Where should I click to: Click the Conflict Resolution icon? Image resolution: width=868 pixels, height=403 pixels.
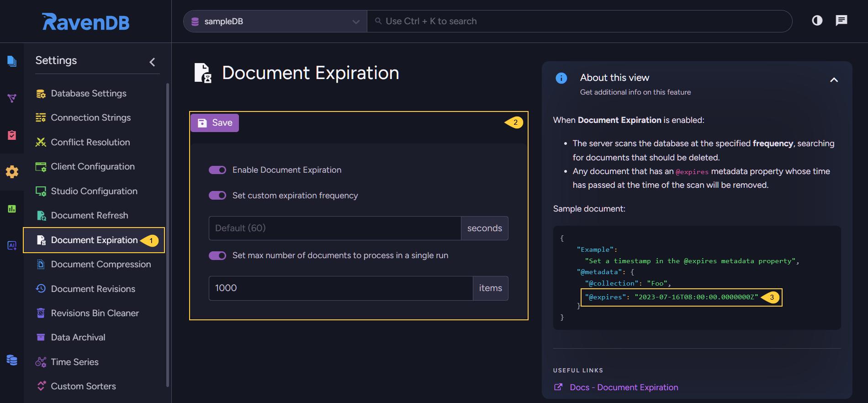(41, 143)
